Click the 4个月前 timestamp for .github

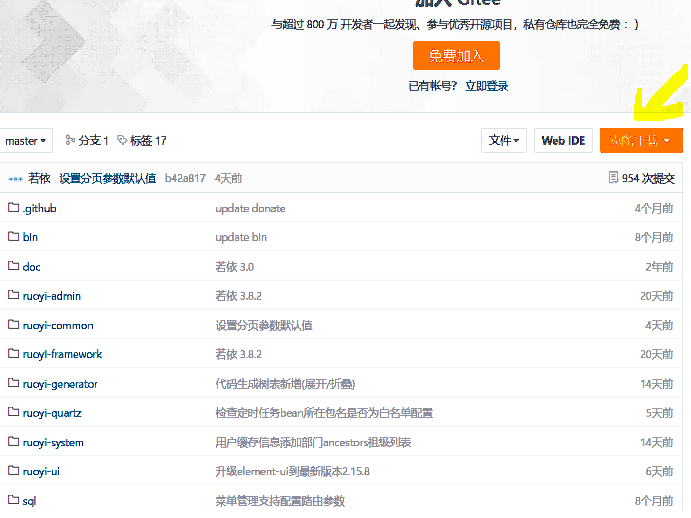[x=654, y=208]
